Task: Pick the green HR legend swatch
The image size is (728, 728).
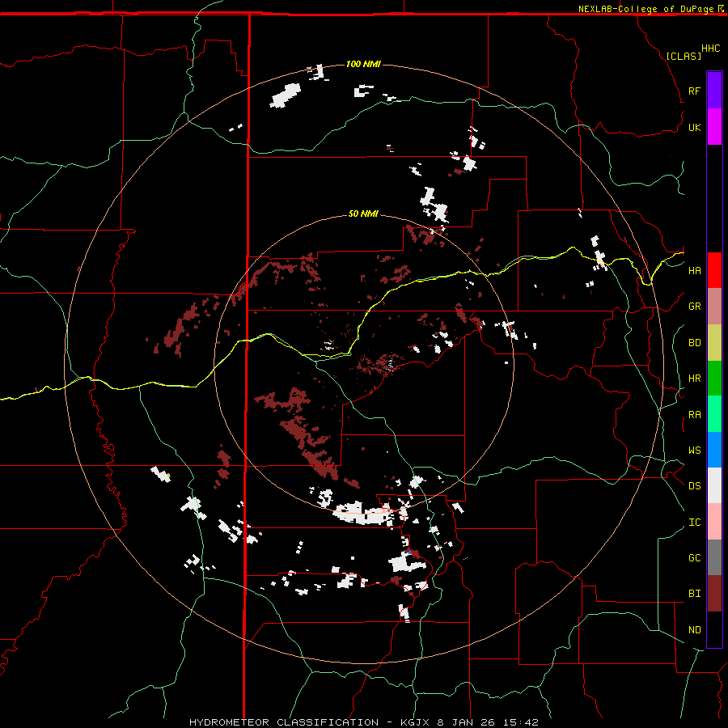Action: [x=714, y=379]
